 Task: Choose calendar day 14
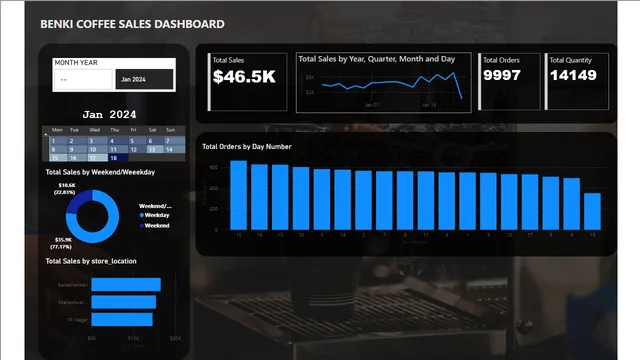pyautogui.click(x=174, y=149)
